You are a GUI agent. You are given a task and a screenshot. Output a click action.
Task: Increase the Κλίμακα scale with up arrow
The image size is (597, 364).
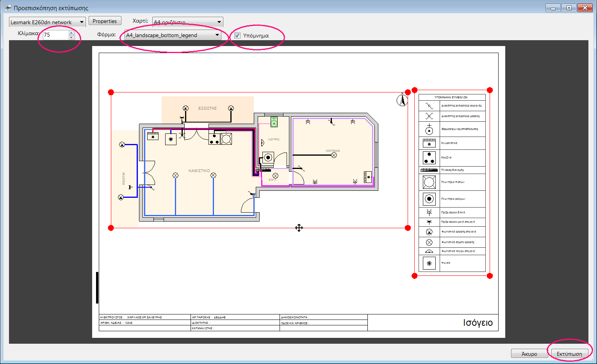tap(71, 33)
